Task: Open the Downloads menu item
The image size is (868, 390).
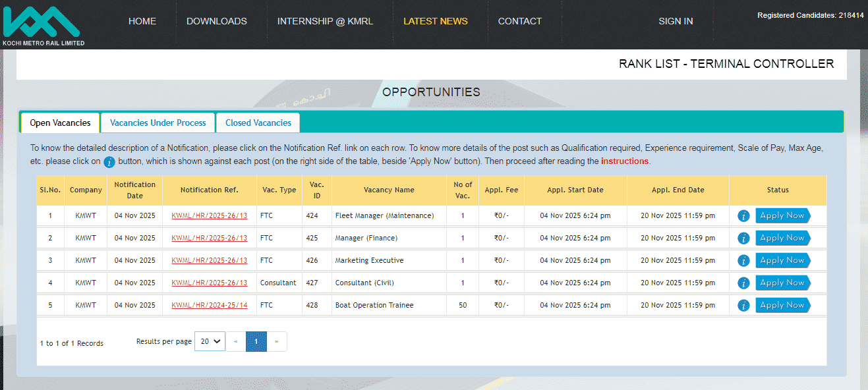Action: [x=216, y=21]
